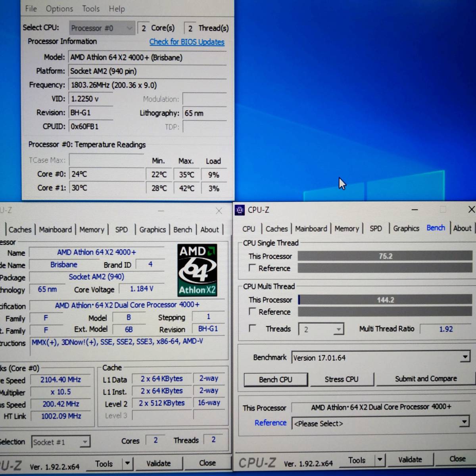Click the multi thread score bar showing 144.2
476x476 pixels.
pos(385,300)
